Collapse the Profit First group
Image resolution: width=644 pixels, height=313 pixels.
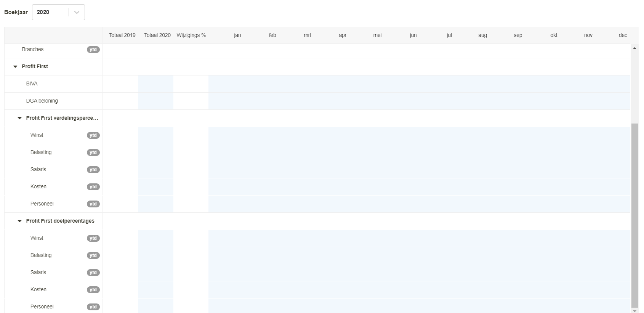pyautogui.click(x=15, y=67)
